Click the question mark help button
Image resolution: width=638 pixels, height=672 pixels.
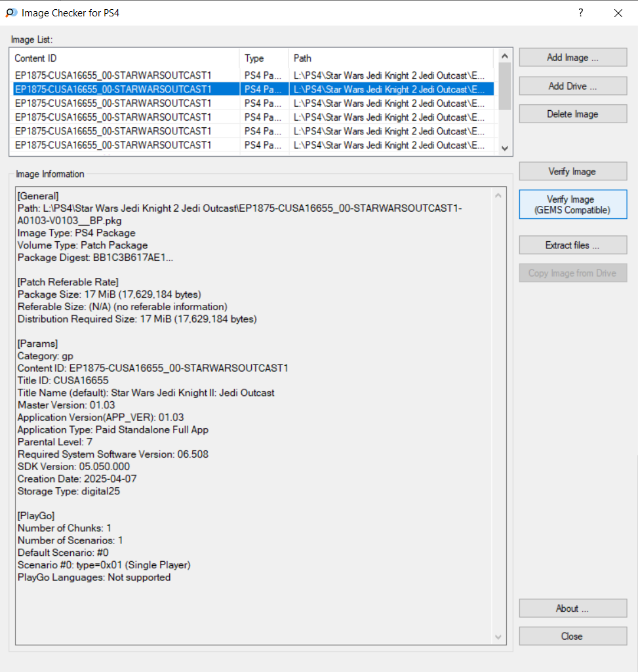(581, 12)
